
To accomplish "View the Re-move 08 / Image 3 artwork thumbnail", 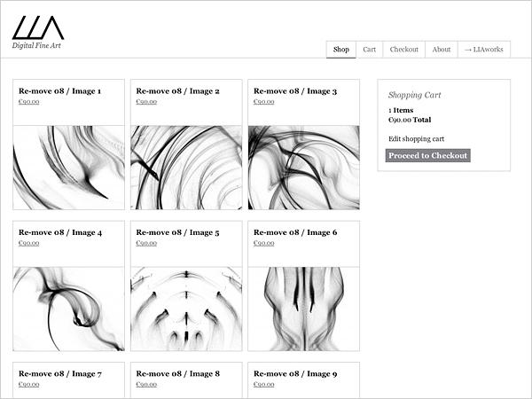I will tap(303, 167).
